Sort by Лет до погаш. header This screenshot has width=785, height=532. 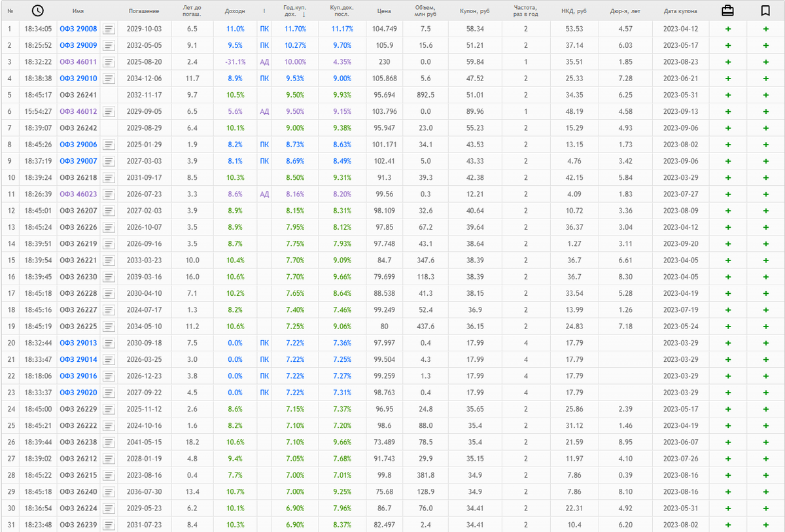pyautogui.click(x=192, y=11)
